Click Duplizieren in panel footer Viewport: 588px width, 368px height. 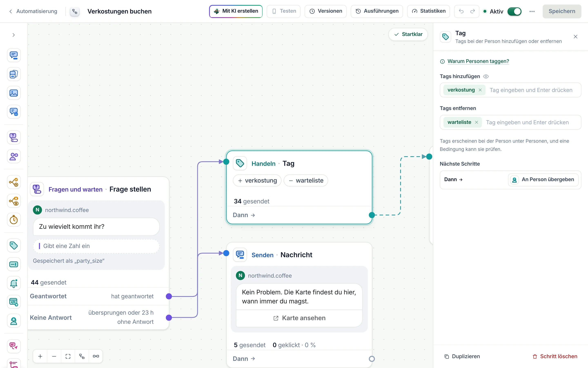(x=462, y=356)
